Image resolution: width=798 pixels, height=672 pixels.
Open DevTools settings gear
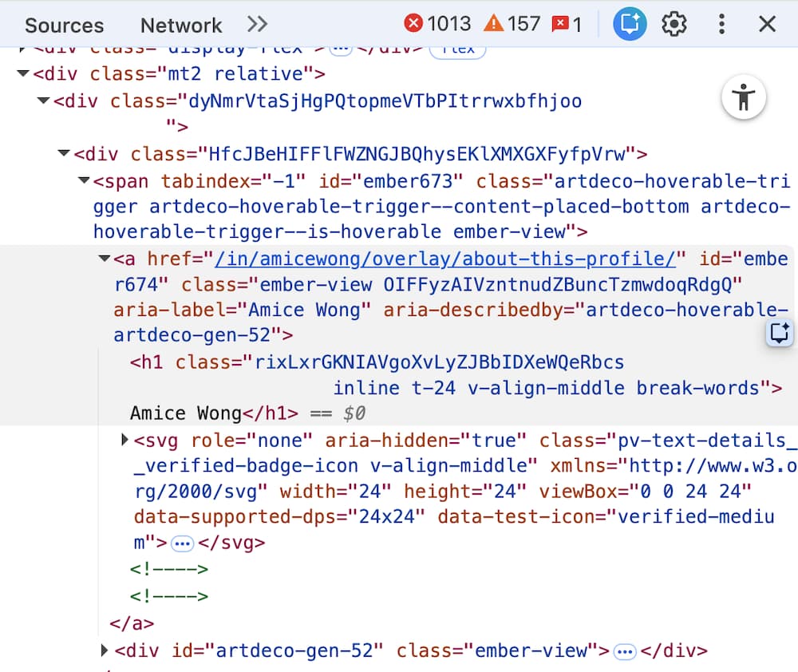674,24
